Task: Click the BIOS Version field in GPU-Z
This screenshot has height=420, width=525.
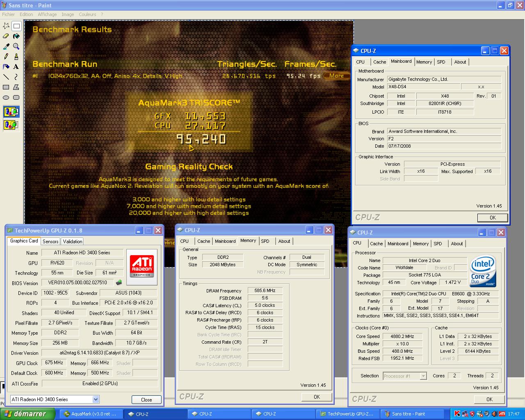Action: point(78,283)
